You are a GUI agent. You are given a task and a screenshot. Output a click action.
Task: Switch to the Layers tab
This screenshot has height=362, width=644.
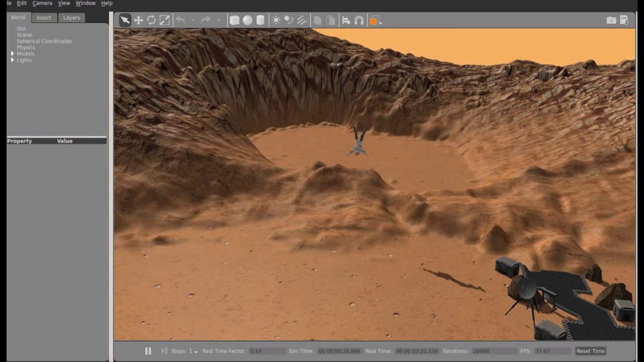(x=71, y=18)
